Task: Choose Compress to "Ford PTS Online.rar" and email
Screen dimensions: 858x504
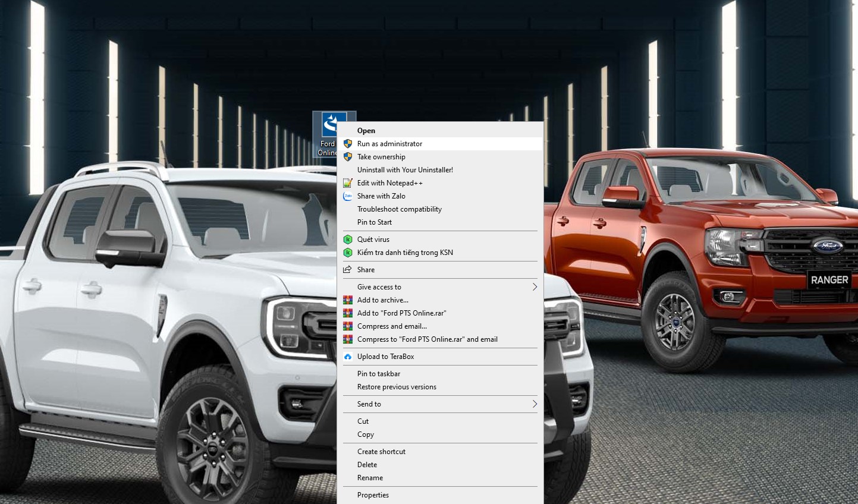Action: pos(427,339)
